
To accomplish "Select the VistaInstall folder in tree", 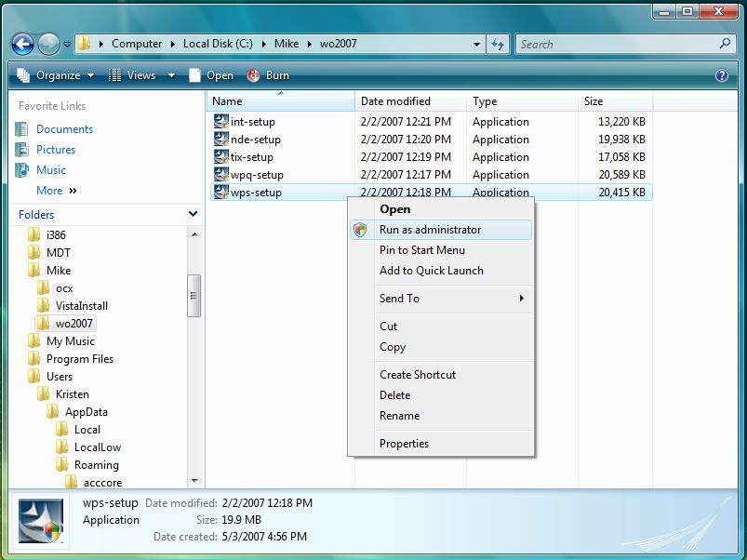I will point(82,306).
